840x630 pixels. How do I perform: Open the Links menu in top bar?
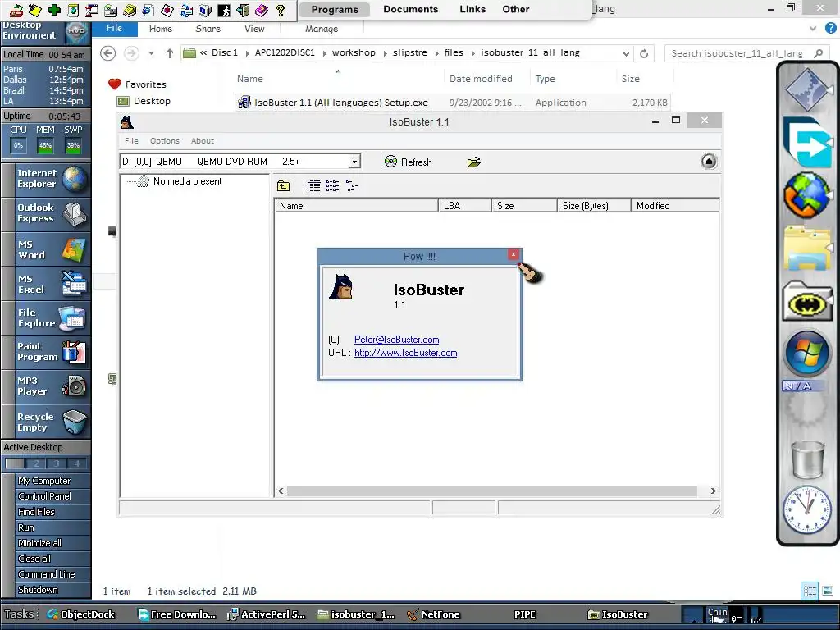coord(472,9)
